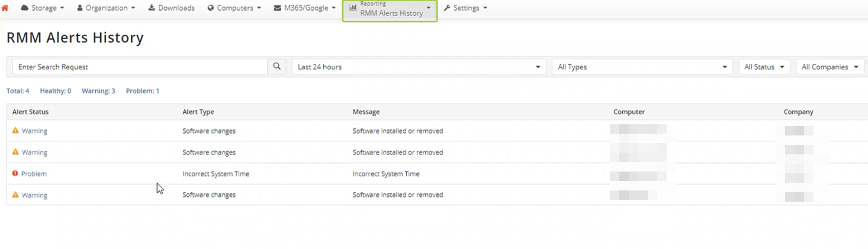Click the warning triangle icon in last row
868x249 pixels.
pyautogui.click(x=15, y=195)
